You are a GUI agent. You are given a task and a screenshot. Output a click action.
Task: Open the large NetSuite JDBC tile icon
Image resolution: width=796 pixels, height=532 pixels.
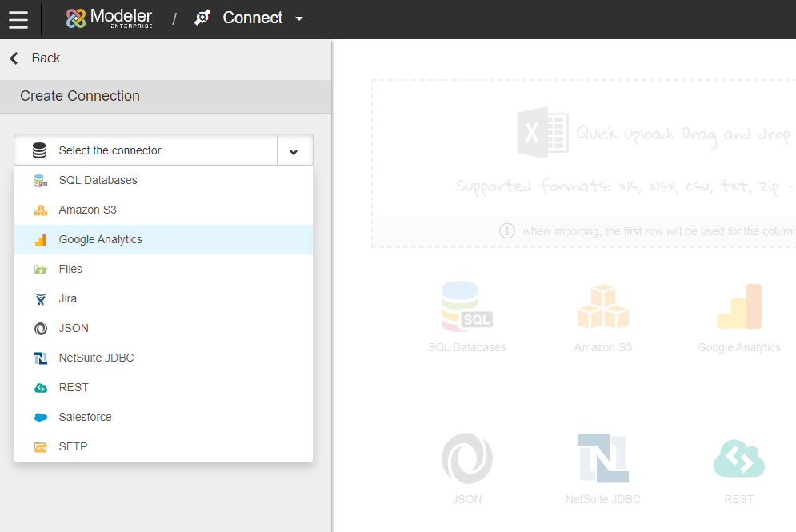point(602,458)
